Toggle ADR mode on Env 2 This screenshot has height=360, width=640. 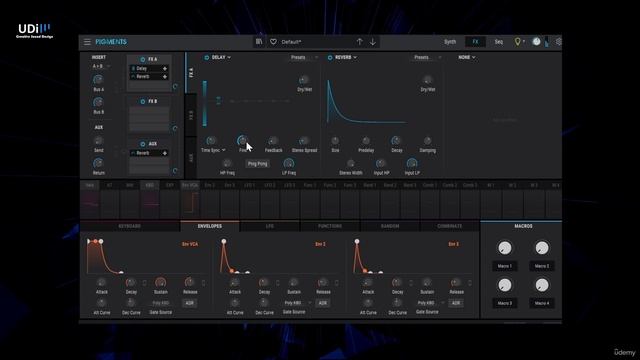coord(322,303)
